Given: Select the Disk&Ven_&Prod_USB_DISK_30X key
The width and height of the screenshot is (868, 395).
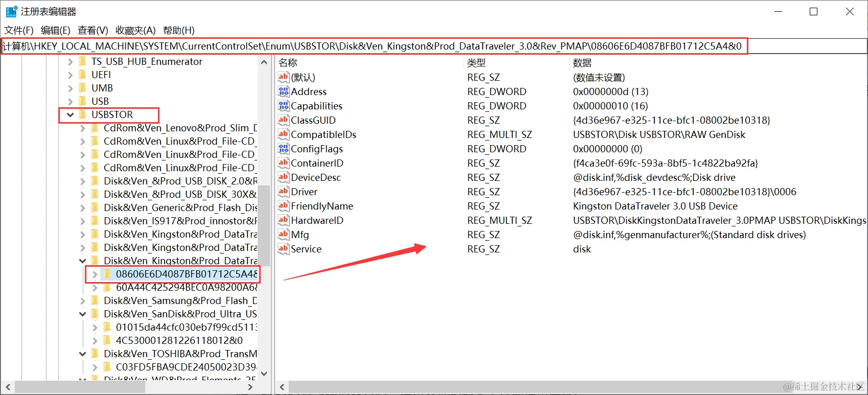Looking at the screenshot, I should 180,194.
